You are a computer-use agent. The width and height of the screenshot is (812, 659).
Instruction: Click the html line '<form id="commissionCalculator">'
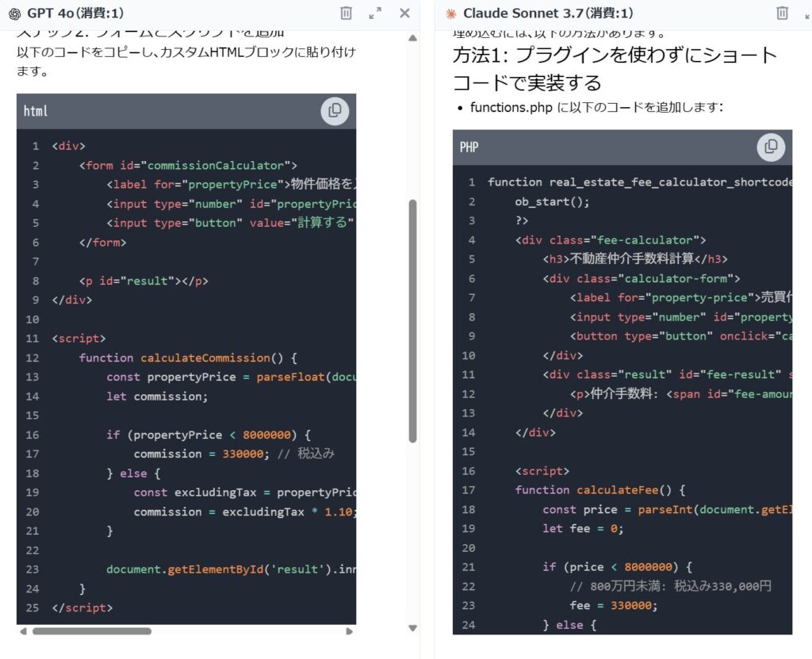click(188, 165)
